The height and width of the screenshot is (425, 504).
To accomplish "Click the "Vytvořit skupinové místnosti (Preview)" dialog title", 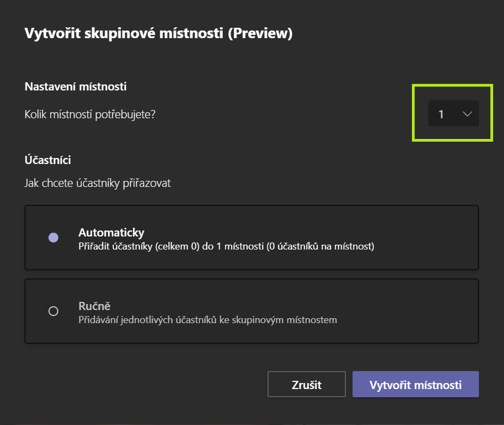I will point(159,33).
